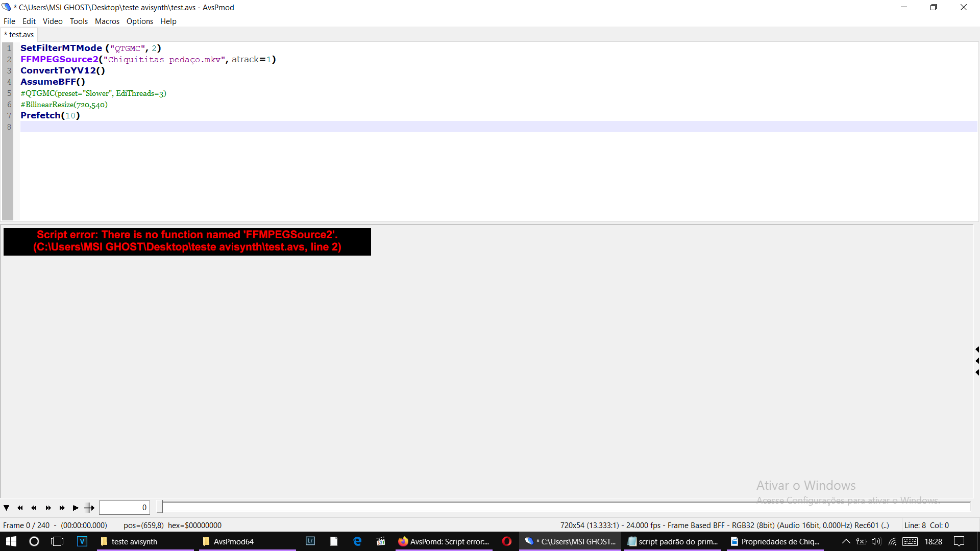The image size is (980, 551).
Task: Open Windows Start menu
Action: pyautogui.click(x=11, y=541)
